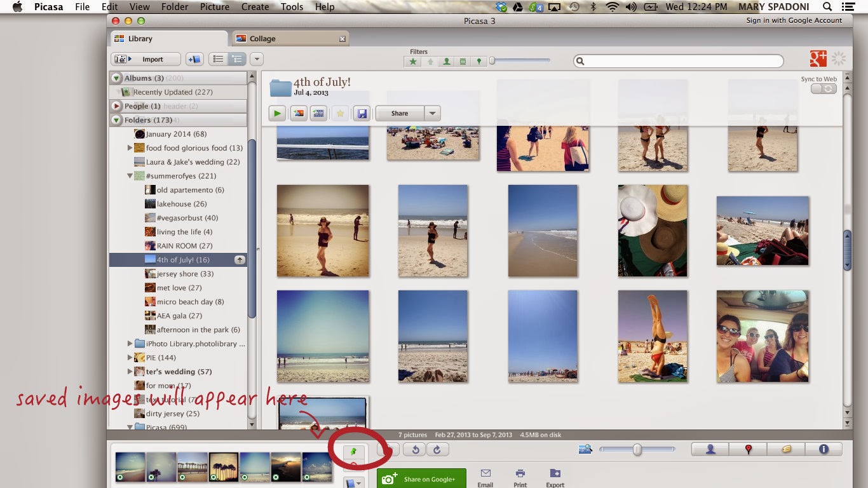Open the photo Info panel icon
Viewport: 868px width, 488px height.
[x=824, y=449]
